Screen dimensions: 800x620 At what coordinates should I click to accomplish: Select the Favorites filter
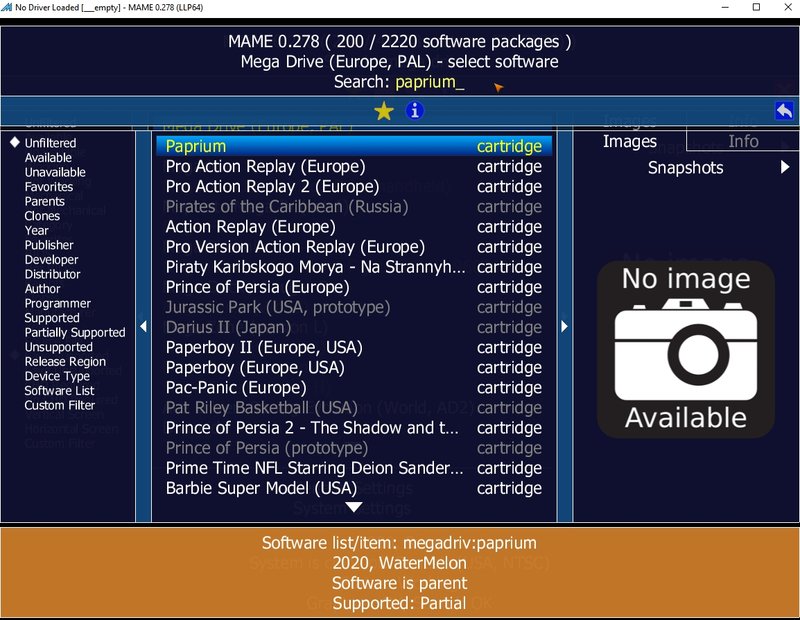point(49,187)
